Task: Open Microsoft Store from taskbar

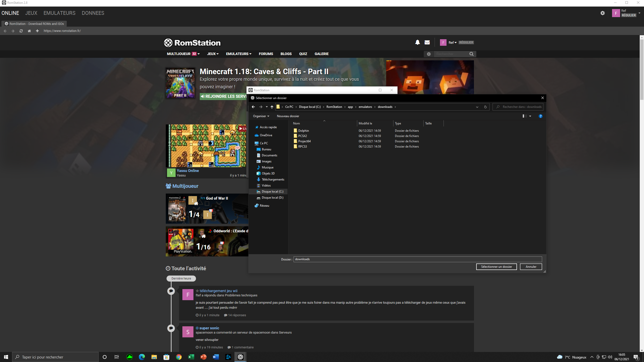Action: 166,357
